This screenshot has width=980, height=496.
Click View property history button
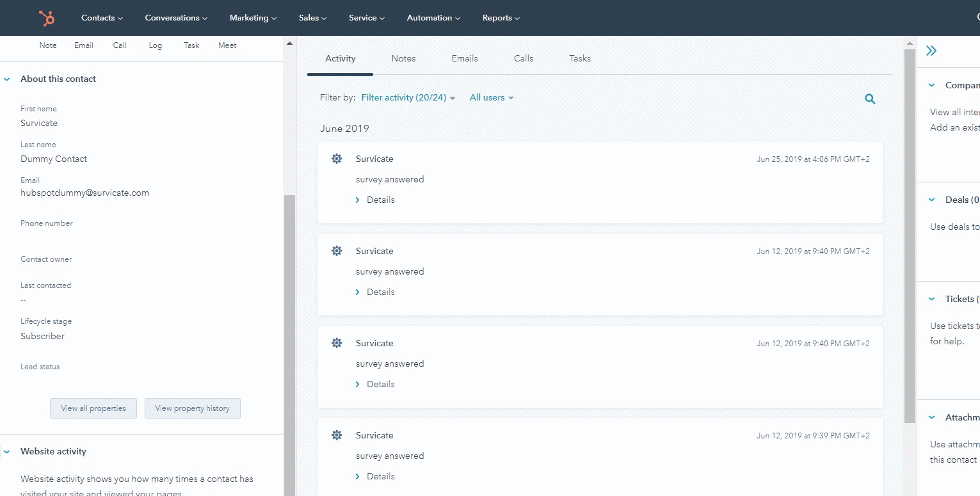[x=192, y=408]
